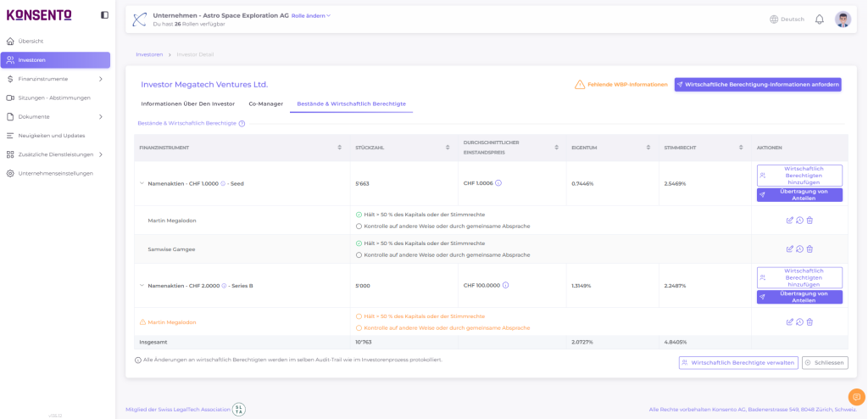Expand Dokumente in the sidebar
The image size is (868, 419).
(100, 116)
